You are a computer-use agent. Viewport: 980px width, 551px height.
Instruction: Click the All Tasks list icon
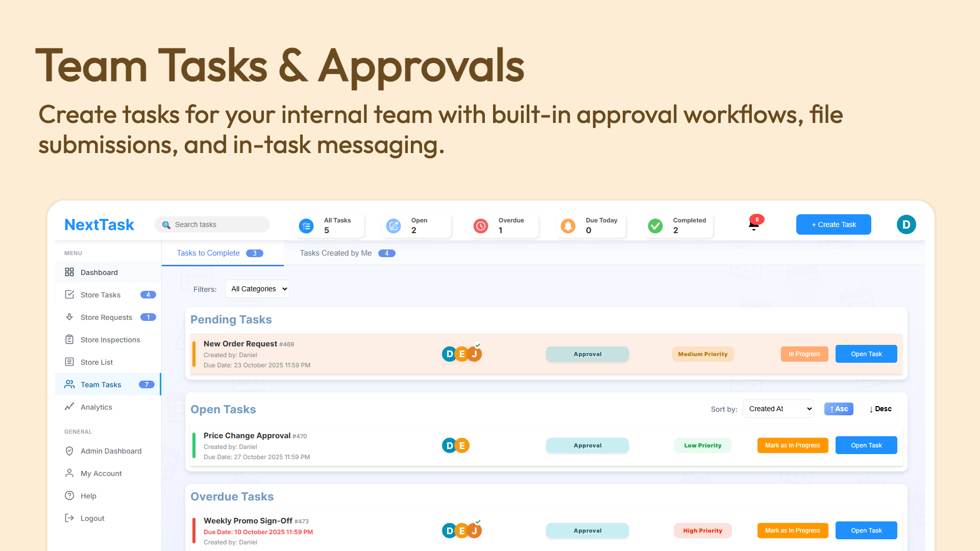pyautogui.click(x=306, y=226)
